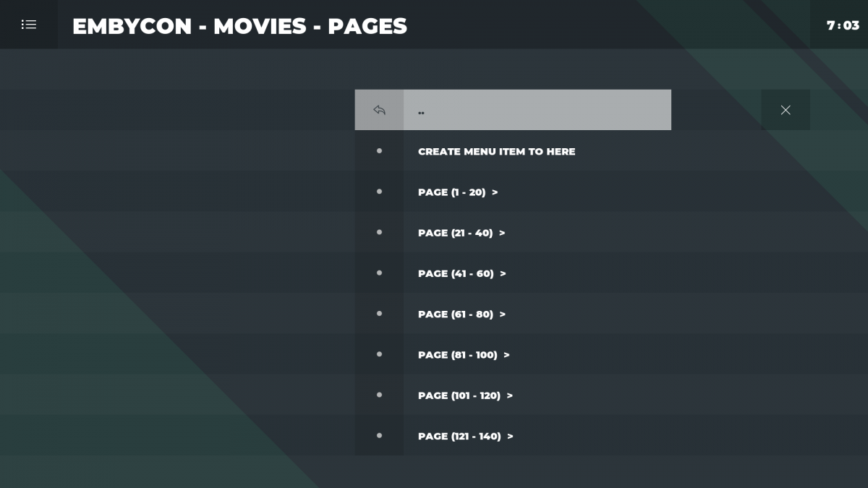
Task: Choose 'Create menu item to here'
Action: click(513, 151)
